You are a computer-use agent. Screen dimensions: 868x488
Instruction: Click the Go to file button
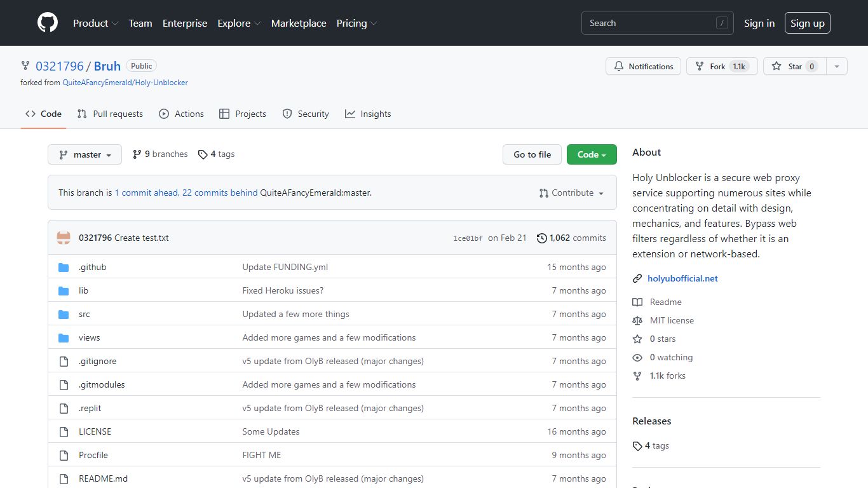coord(532,154)
